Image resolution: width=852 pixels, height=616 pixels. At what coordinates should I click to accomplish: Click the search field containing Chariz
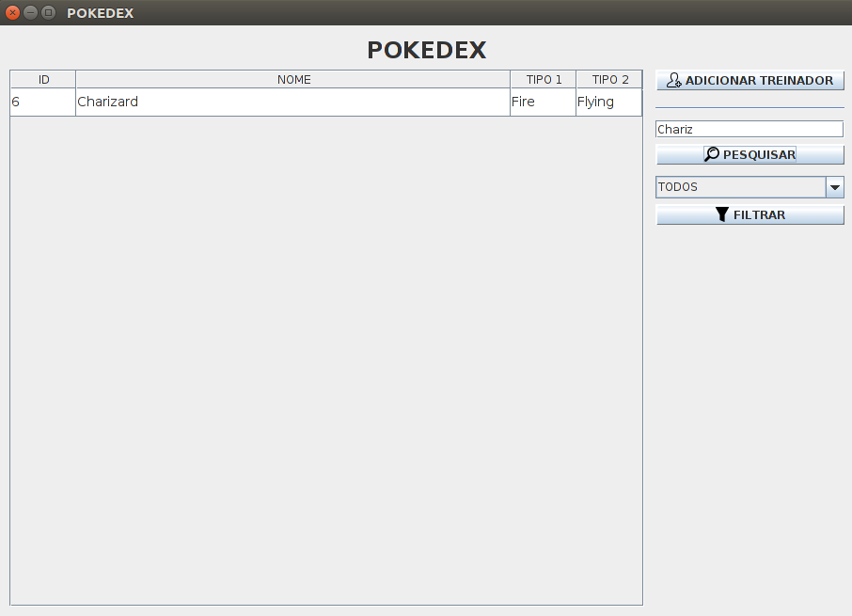[x=749, y=129]
